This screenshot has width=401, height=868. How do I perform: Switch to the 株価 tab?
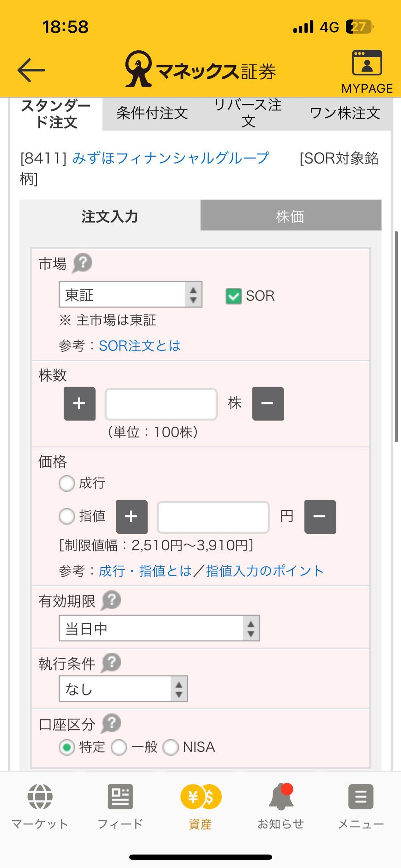click(291, 217)
